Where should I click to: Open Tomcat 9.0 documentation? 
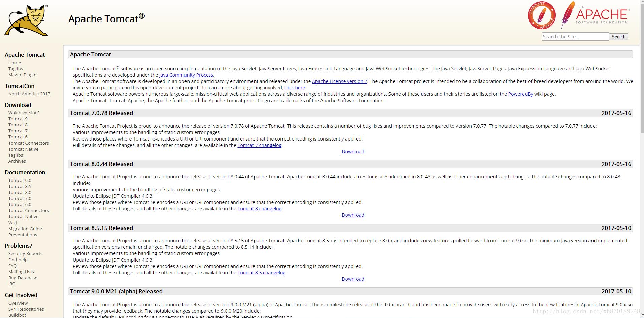20,180
